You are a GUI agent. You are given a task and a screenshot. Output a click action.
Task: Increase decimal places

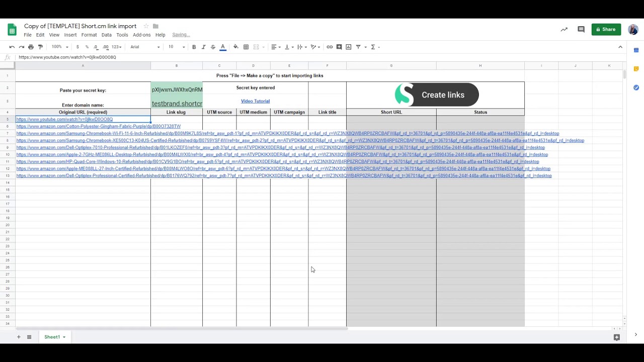click(106, 47)
